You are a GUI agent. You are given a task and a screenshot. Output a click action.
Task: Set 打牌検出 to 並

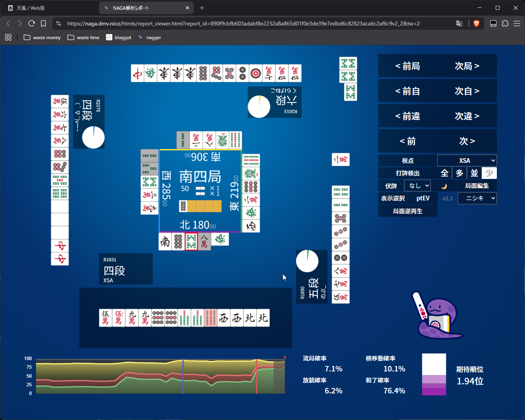point(475,173)
